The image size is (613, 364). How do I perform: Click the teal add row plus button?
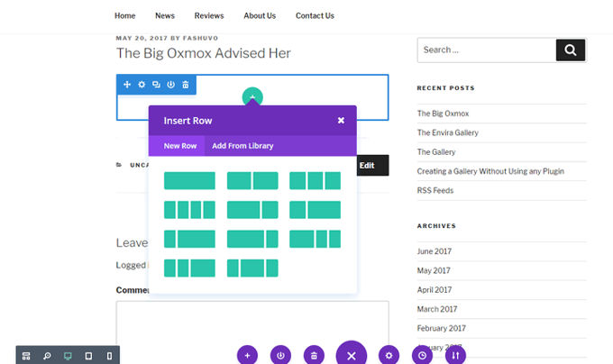(x=252, y=96)
